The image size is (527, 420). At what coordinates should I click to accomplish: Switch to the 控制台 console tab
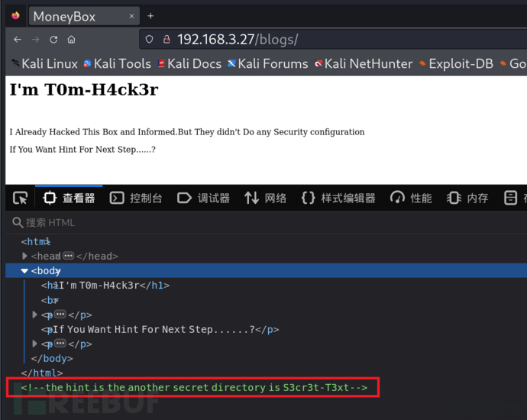pyautogui.click(x=136, y=198)
